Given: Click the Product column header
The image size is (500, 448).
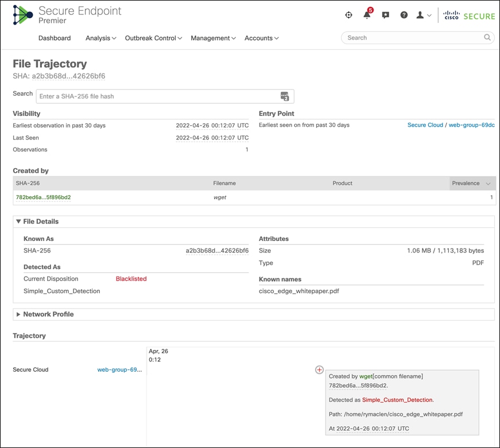Looking at the screenshot, I should tap(343, 183).
